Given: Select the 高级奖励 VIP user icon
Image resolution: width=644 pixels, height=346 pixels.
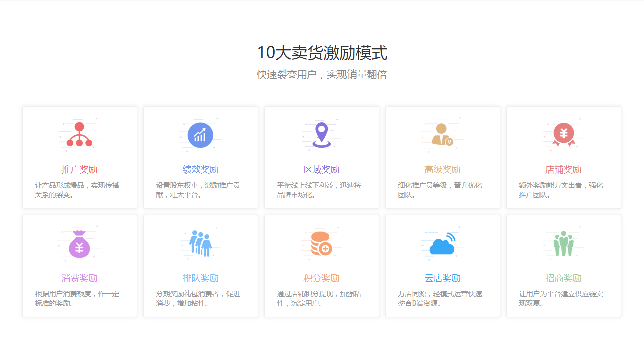Looking at the screenshot, I should (442, 134).
